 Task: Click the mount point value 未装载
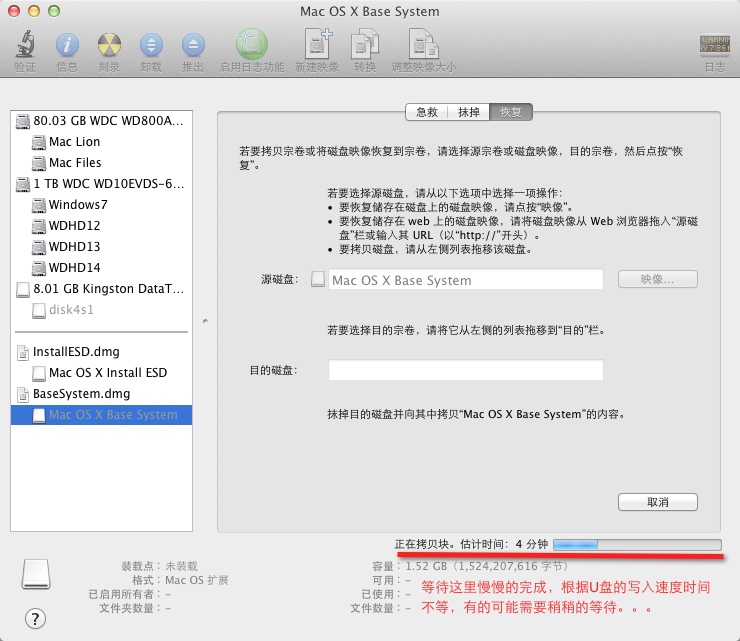pos(181,566)
